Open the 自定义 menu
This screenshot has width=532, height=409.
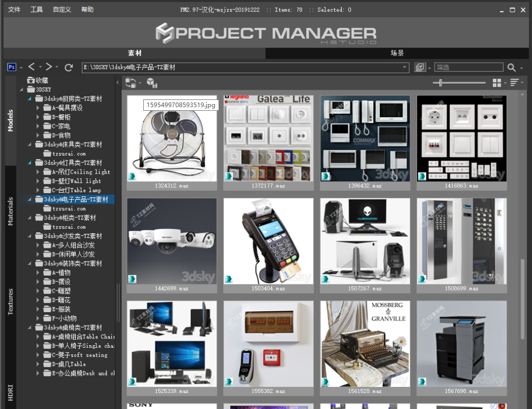(x=62, y=9)
